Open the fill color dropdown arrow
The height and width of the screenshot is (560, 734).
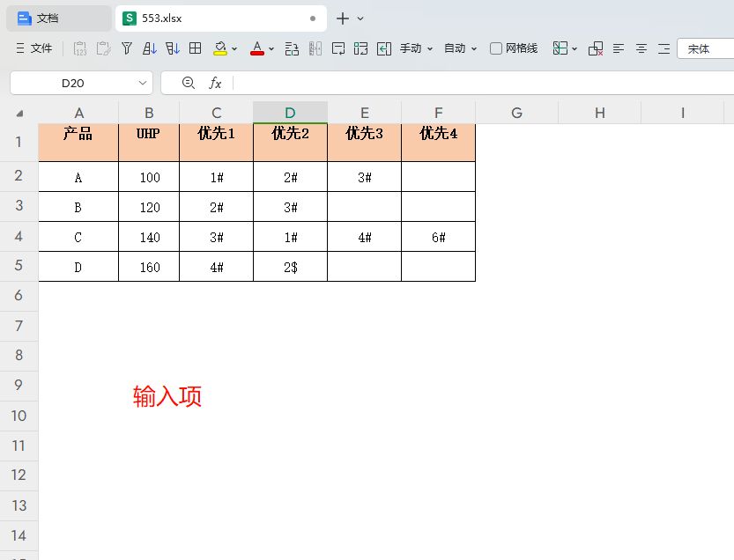(x=234, y=48)
